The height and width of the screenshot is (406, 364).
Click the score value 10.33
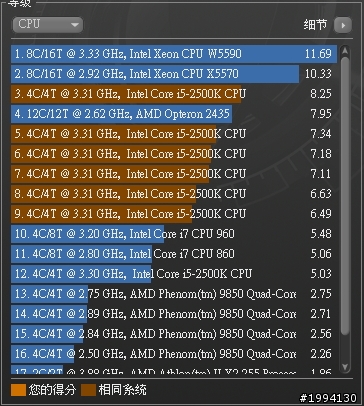coord(318,74)
